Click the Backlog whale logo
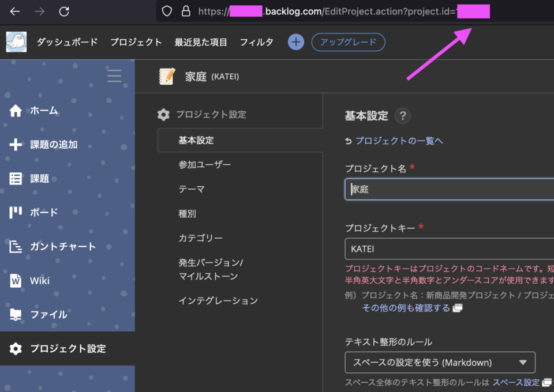 point(16,42)
